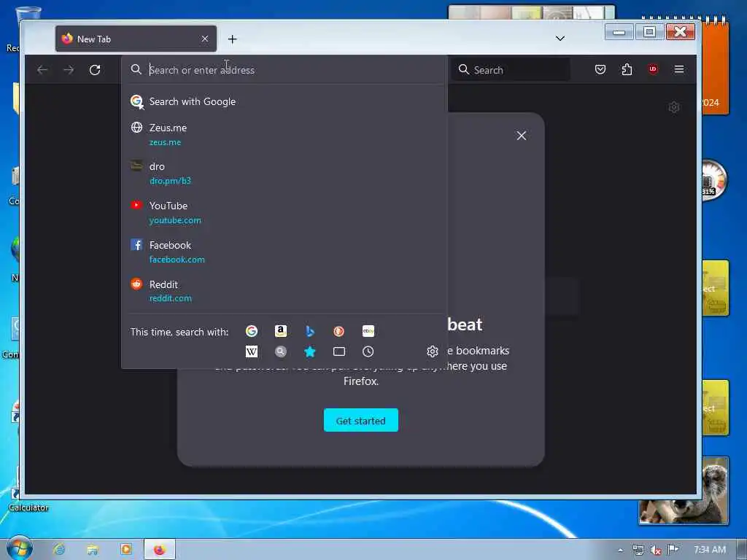The width and height of the screenshot is (747, 560).
Task: Focus the toolbar Search box
Action: point(510,70)
